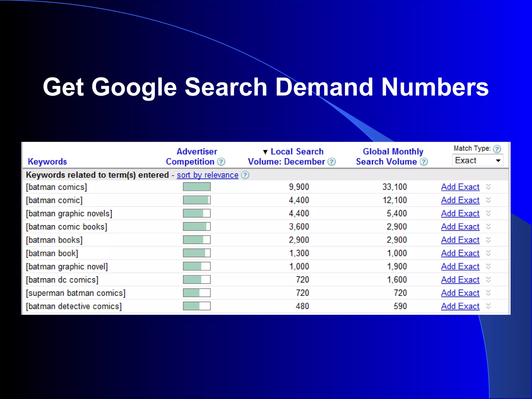Add Exact for batman graphic novels
Image resolution: width=532 pixels, height=399 pixels.
coord(460,214)
